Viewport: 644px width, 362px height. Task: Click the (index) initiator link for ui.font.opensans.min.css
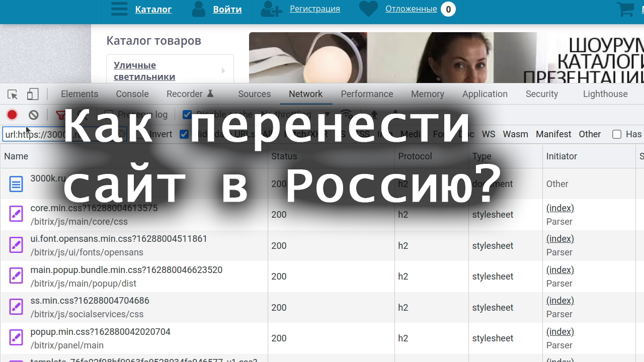click(560, 239)
